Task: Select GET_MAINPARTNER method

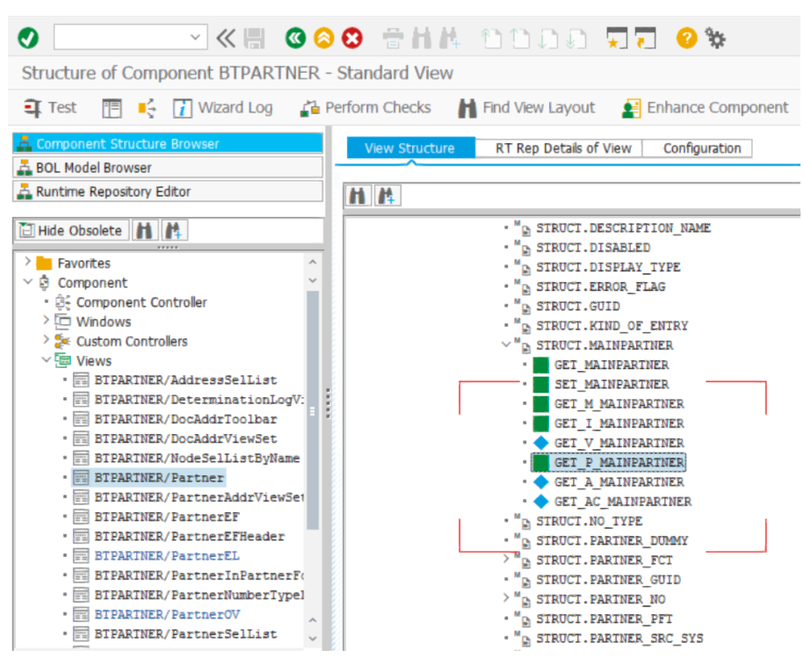Action: point(612,365)
